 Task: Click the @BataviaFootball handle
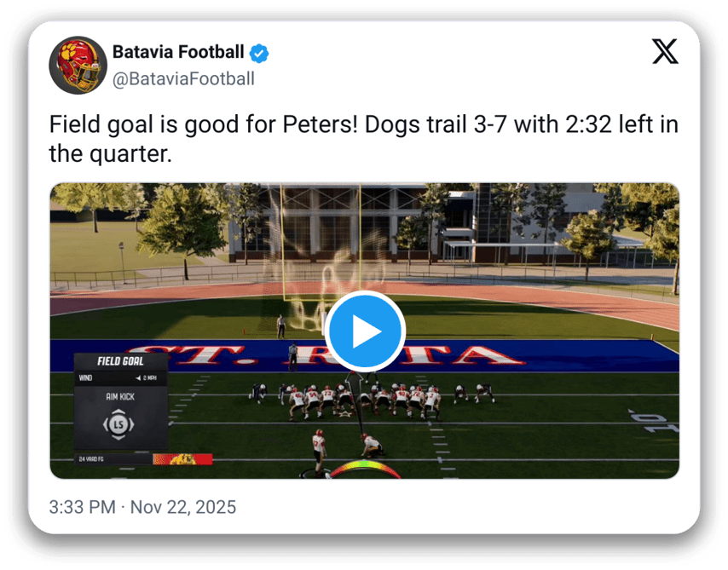[183, 79]
